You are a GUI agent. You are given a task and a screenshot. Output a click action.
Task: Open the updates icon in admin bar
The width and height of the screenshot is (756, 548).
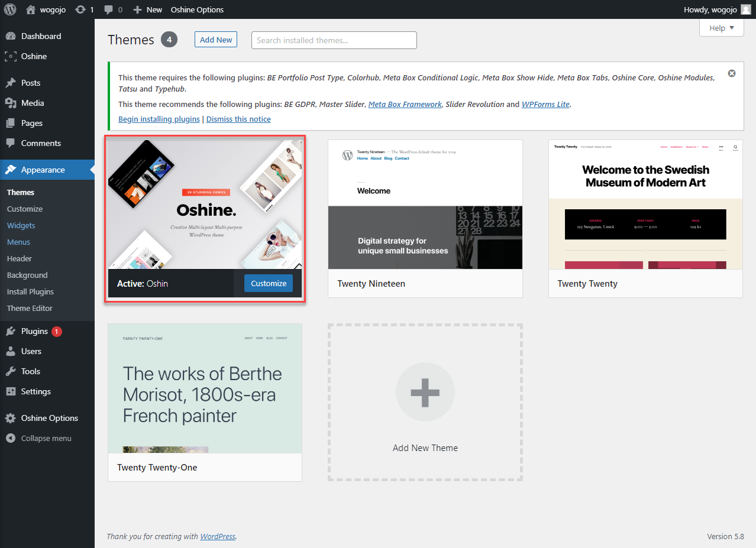(x=80, y=9)
